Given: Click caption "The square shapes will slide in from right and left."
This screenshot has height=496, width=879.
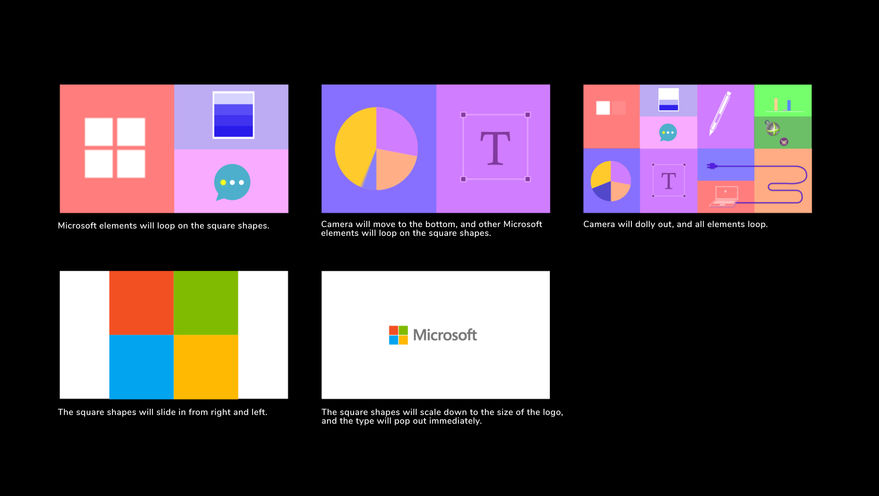Looking at the screenshot, I should [x=163, y=412].
